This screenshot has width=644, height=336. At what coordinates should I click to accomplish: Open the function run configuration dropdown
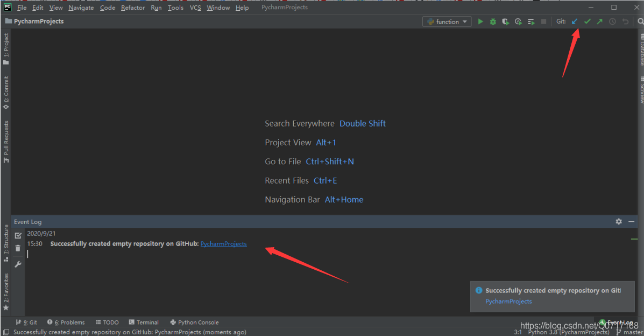pos(447,22)
